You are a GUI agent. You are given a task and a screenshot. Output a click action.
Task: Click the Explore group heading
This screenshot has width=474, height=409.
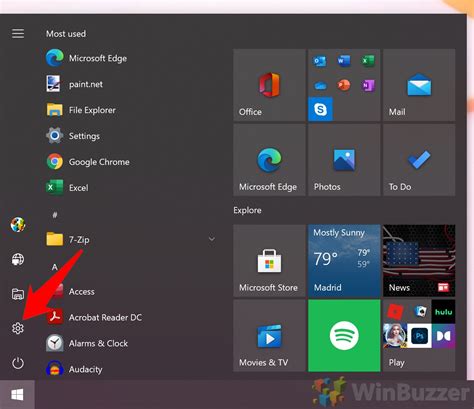click(247, 210)
